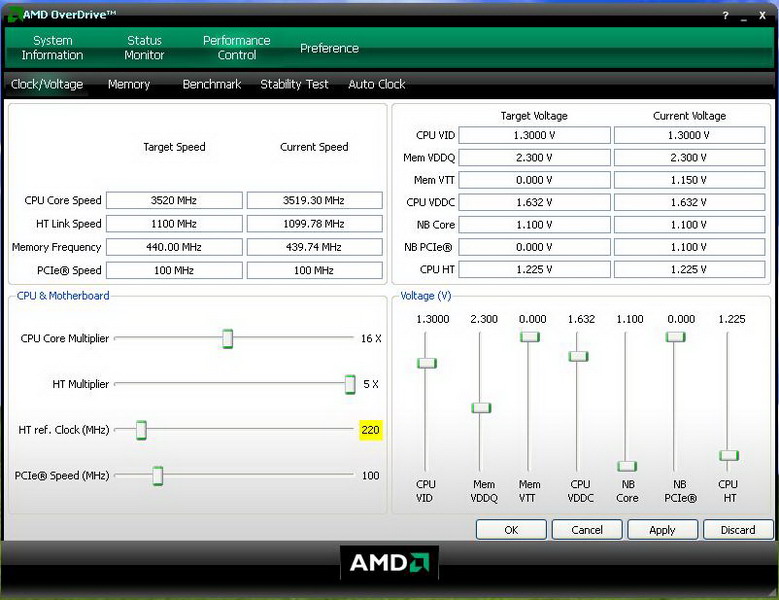Click the Current Speed column header
779x600 pixels.
pos(314,147)
